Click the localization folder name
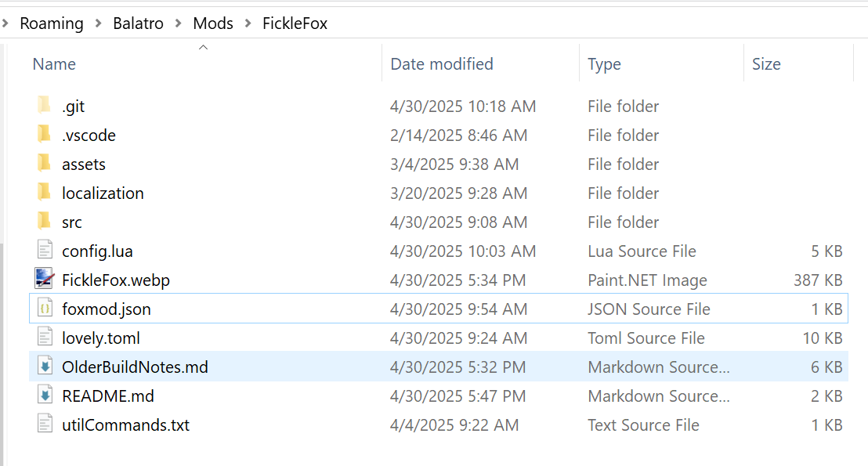Viewport: 868px width, 466px height. tap(103, 193)
